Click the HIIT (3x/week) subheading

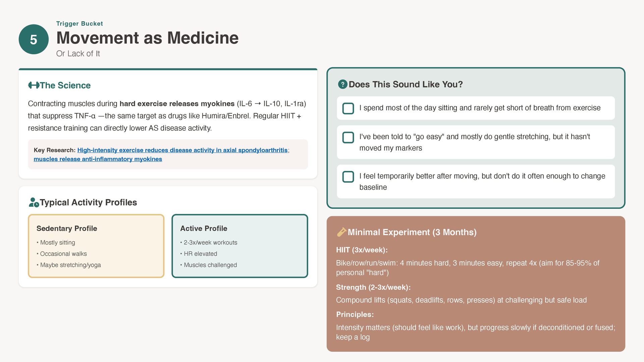362,250
